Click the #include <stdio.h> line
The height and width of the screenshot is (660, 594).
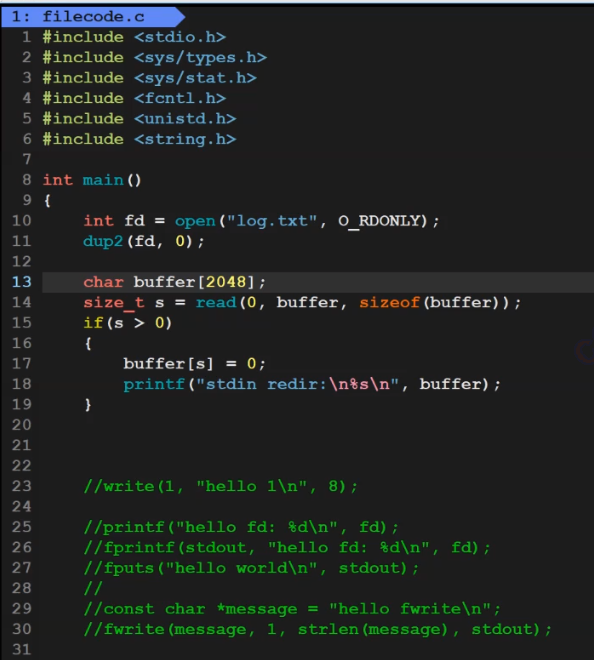(134, 37)
